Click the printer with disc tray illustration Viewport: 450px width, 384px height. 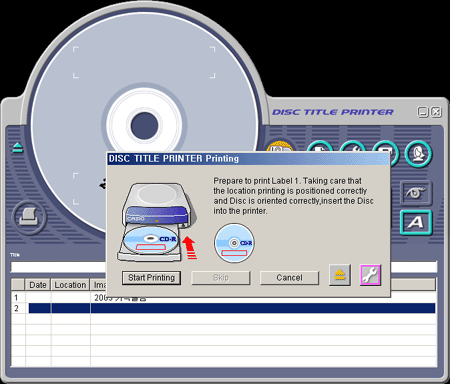tap(157, 222)
